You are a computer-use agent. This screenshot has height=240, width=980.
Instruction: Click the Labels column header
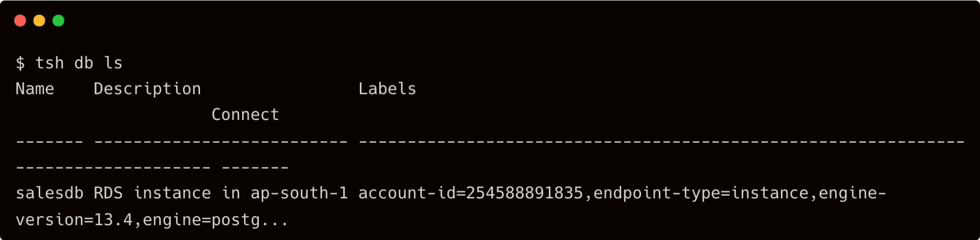click(x=387, y=89)
